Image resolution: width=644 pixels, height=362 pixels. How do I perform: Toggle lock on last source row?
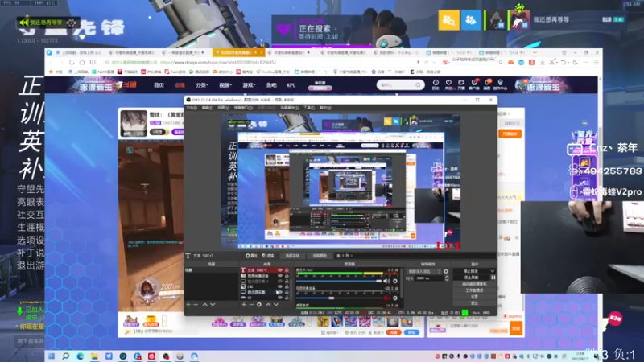287,298
